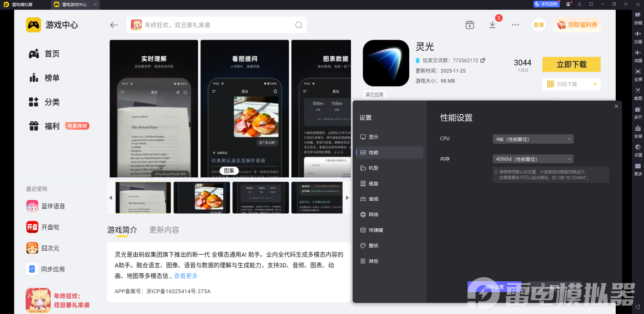This screenshot has width=644, height=314.
Task: Close the settings dialog with X
Action: (x=616, y=106)
